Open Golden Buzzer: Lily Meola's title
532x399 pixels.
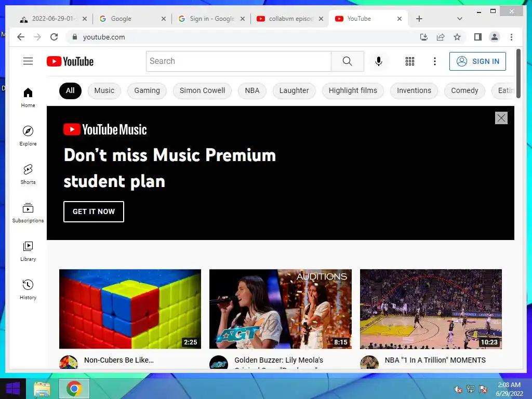point(278,360)
